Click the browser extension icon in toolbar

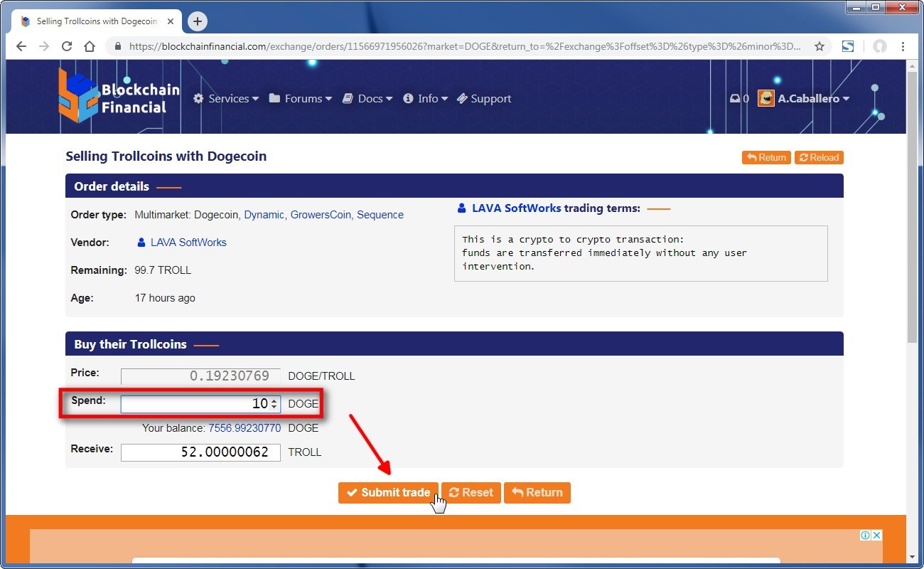(848, 46)
